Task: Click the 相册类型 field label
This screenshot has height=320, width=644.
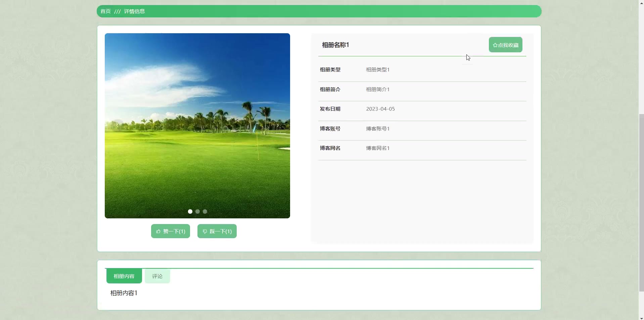Action: [330, 69]
